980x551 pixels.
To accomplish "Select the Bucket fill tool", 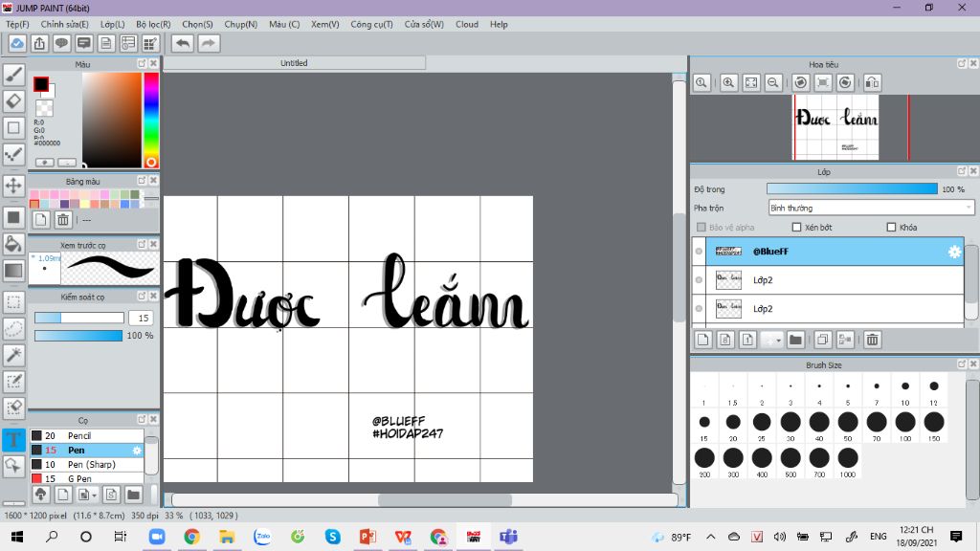I will pyautogui.click(x=13, y=244).
